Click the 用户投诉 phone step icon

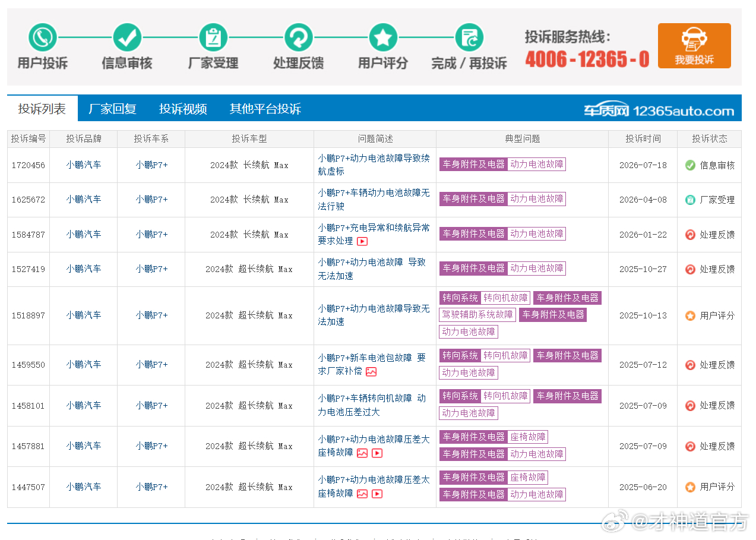click(x=43, y=37)
